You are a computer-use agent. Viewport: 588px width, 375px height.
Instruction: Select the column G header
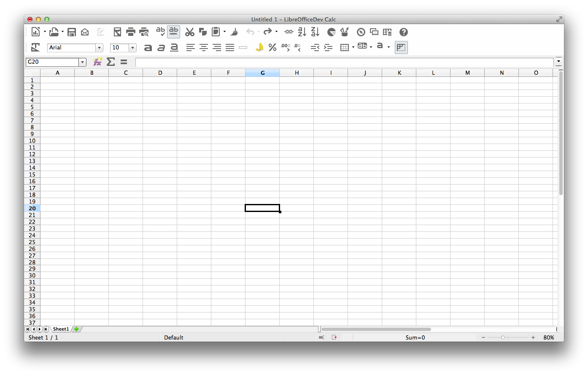coord(262,73)
